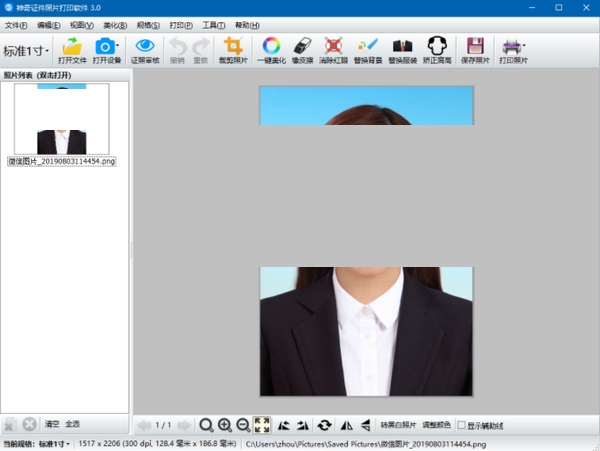Open the 替换背景 replace background tool

[x=367, y=47]
